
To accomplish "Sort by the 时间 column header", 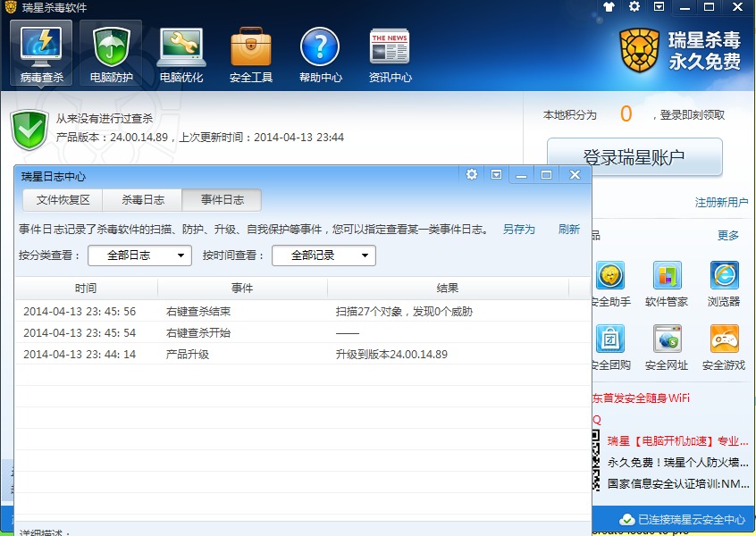I will point(86,289).
